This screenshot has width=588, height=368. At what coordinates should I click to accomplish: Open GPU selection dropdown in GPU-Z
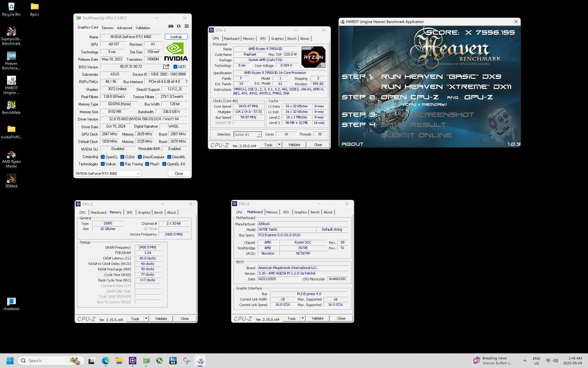pyautogui.click(x=108, y=173)
